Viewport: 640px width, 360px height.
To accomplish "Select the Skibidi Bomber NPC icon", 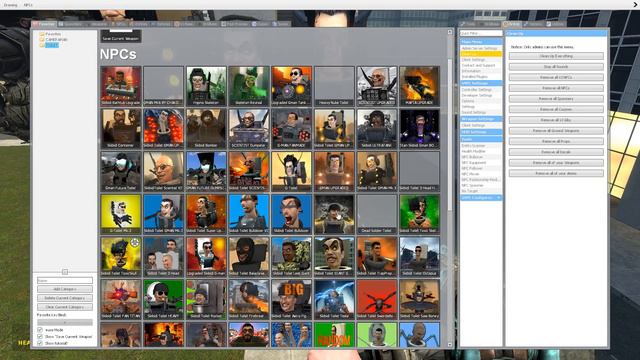I will [x=206, y=129].
